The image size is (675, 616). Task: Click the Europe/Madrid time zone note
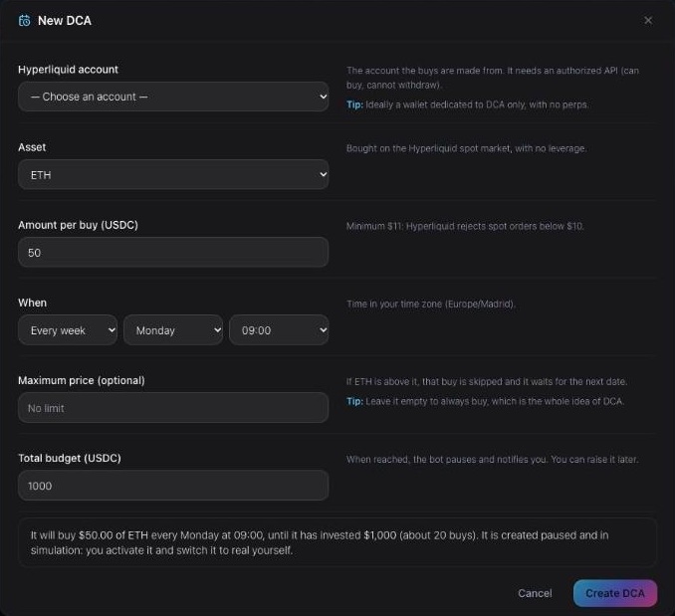[x=431, y=305]
